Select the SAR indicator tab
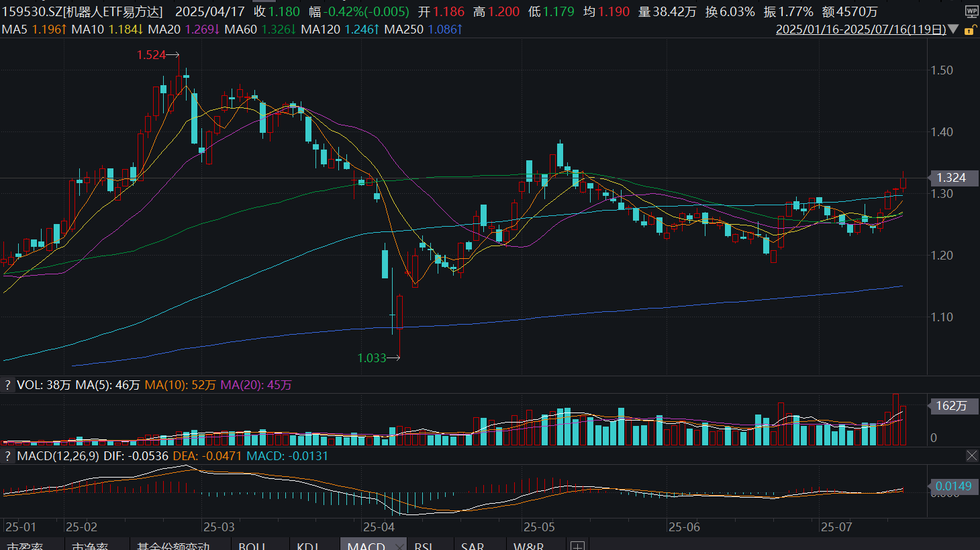The image size is (980, 550). 473,546
